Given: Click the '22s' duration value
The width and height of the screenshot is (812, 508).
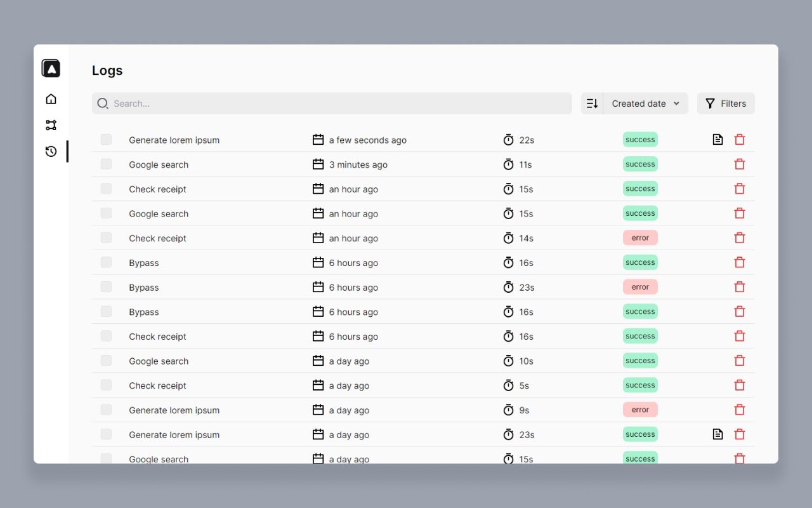Looking at the screenshot, I should 527,140.
